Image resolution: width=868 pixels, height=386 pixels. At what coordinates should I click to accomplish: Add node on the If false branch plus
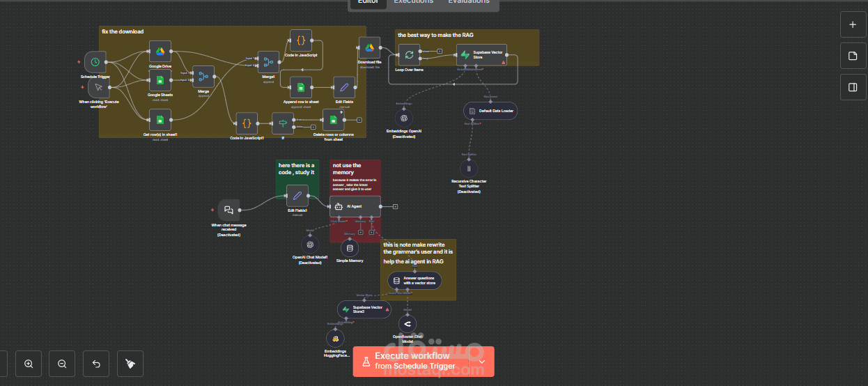[313, 127]
